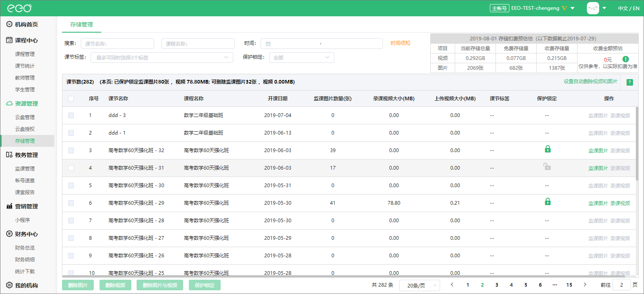Click the green lock icon in row 6

pos(548,201)
